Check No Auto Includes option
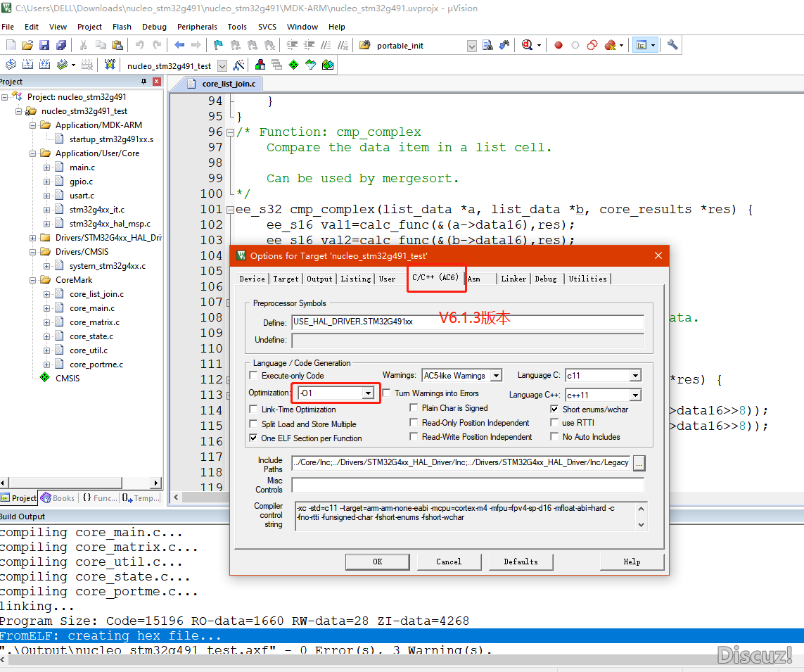The width and height of the screenshot is (804, 672). pyautogui.click(x=554, y=436)
